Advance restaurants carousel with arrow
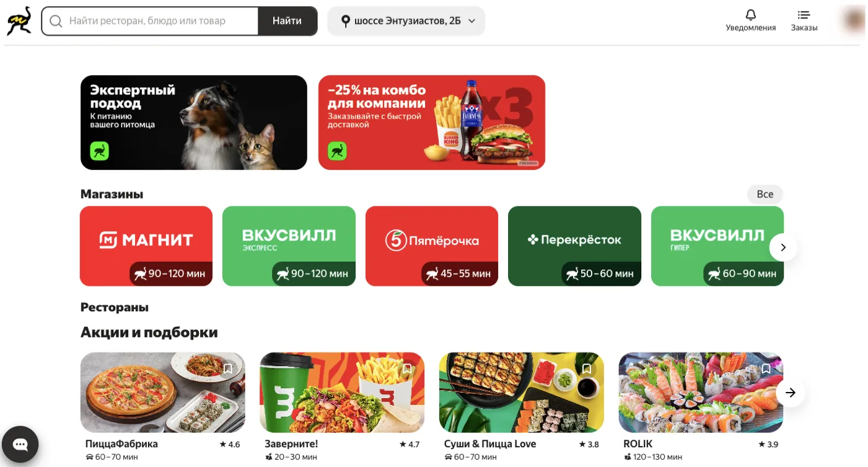This screenshot has height=467, width=868. (791, 393)
